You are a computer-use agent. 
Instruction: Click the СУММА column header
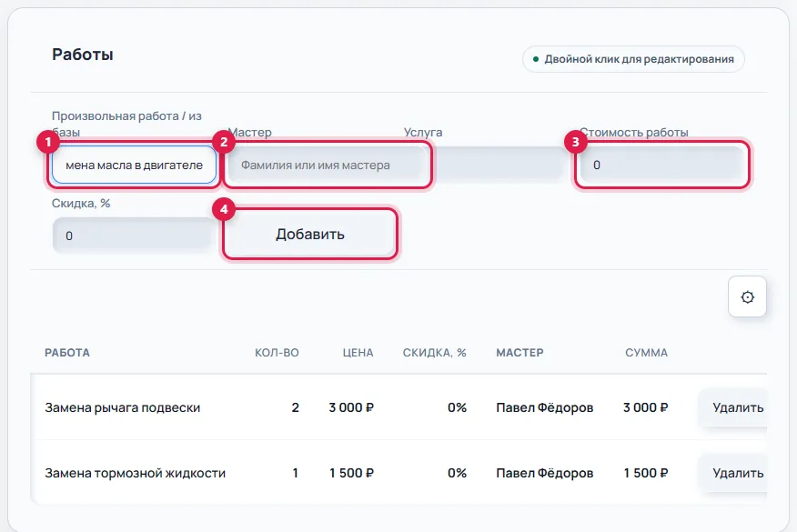click(x=646, y=353)
